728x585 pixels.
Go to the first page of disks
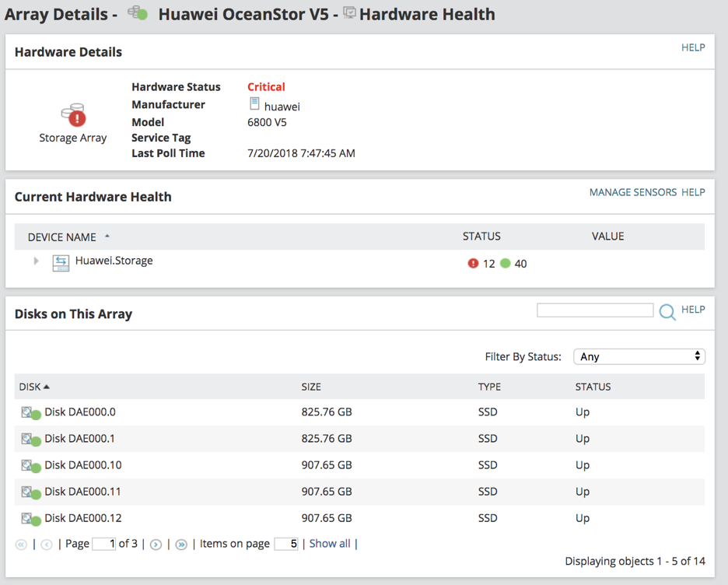click(x=21, y=545)
